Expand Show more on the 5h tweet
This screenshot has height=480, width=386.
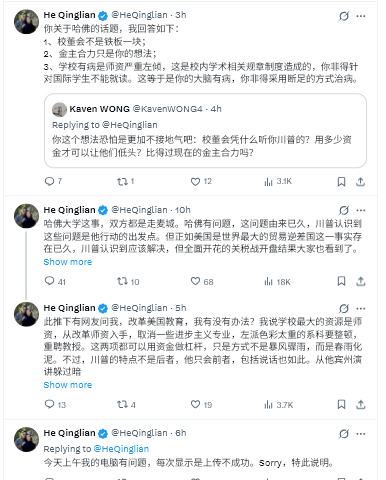pyautogui.click(x=68, y=385)
